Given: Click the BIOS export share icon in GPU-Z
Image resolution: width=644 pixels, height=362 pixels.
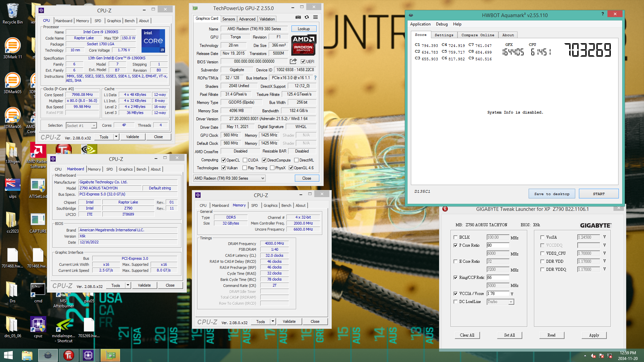Looking at the screenshot, I should point(293,61).
